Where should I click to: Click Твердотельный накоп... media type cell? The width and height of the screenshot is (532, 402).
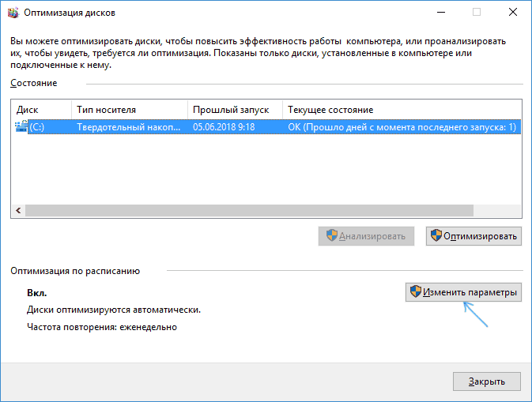click(x=129, y=127)
